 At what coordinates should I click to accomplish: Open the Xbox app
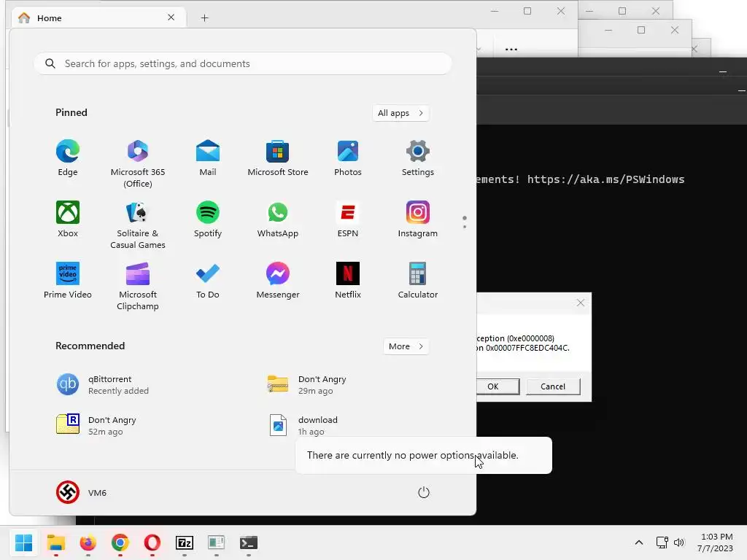[x=68, y=219]
